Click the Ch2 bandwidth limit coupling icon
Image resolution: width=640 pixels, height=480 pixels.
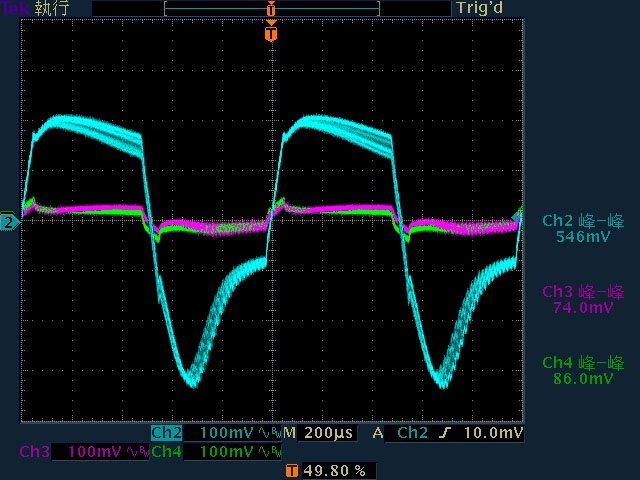point(267,433)
